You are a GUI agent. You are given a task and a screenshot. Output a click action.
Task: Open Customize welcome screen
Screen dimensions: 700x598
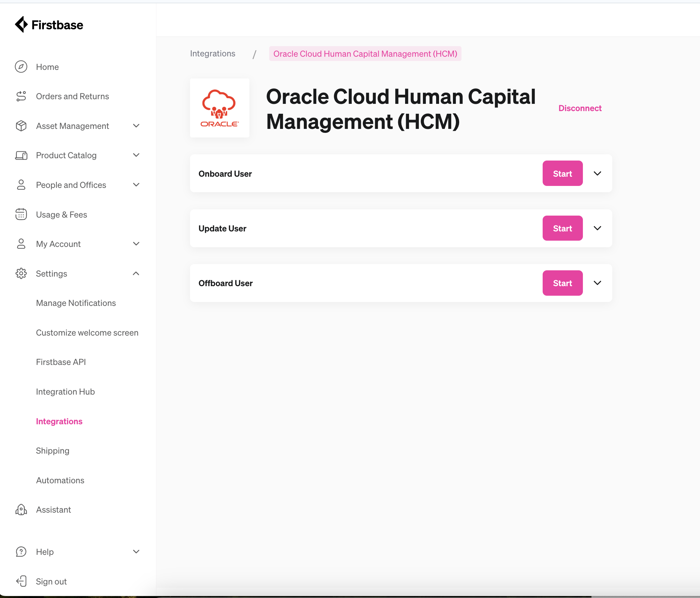pyautogui.click(x=87, y=333)
